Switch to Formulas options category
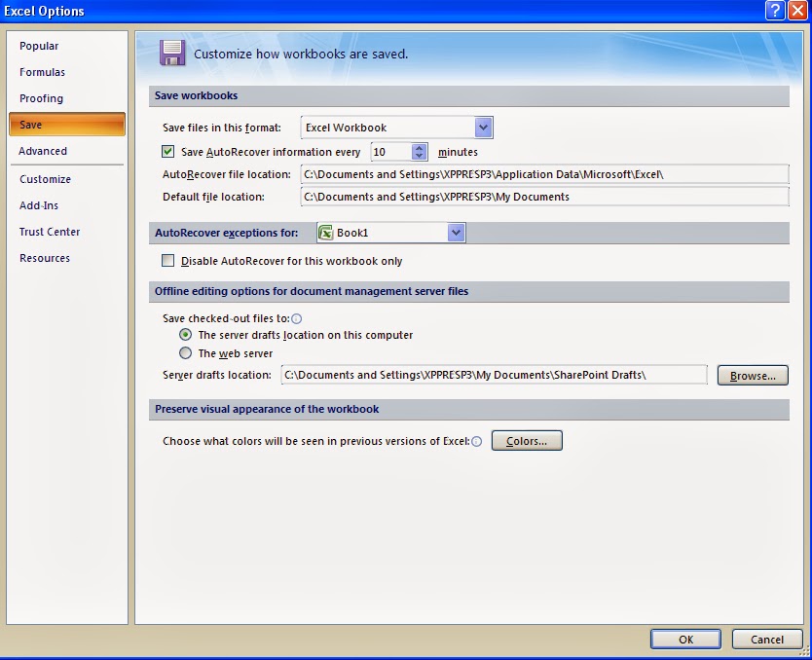Image resolution: width=812 pixels, height=660 pixels. point(42,72)
